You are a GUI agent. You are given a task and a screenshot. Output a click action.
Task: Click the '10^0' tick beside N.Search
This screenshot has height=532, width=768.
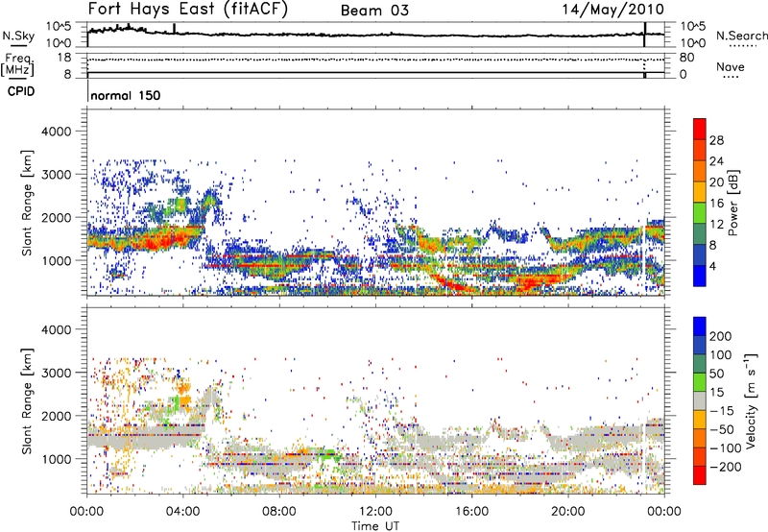pos(693,43)
